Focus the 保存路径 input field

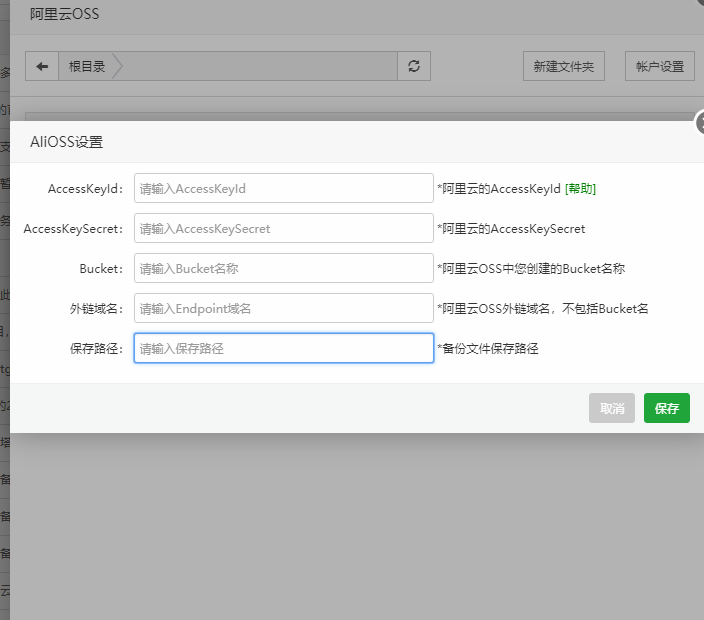[x=283, y=348]
